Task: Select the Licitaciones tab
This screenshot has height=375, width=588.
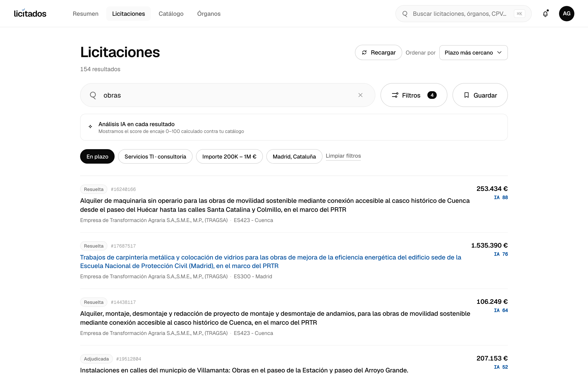Action: click(x=128, y=14)
